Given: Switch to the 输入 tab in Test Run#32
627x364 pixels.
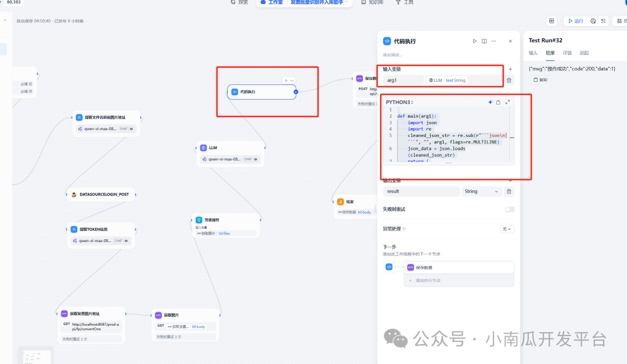Looking at the screenshot, I should (533, 53).
